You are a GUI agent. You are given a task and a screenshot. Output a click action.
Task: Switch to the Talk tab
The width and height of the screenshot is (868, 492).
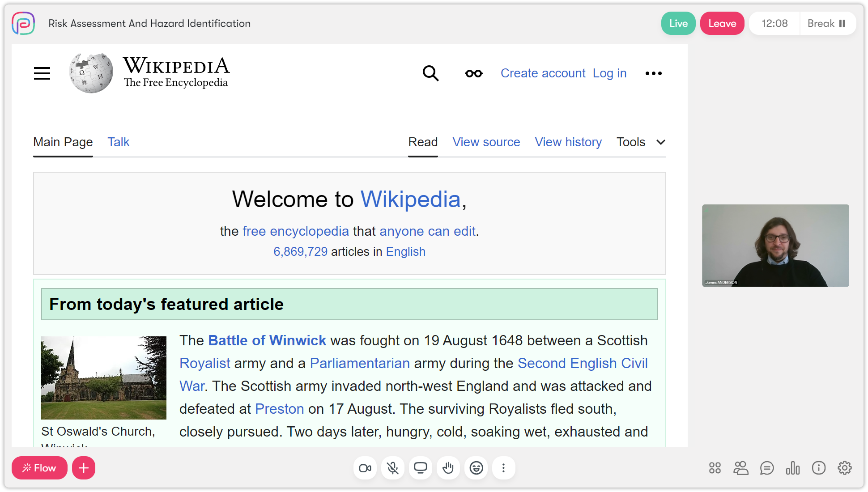(118, 142)
